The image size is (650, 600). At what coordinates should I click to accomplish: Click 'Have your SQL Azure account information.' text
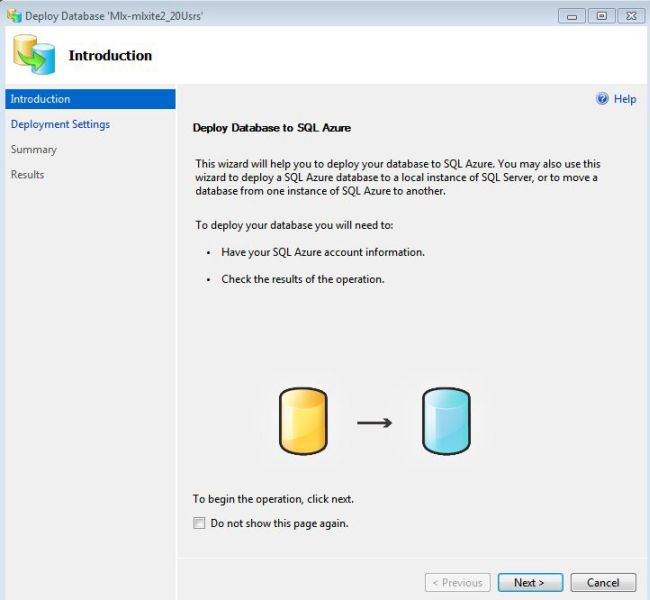pos(323,252)
